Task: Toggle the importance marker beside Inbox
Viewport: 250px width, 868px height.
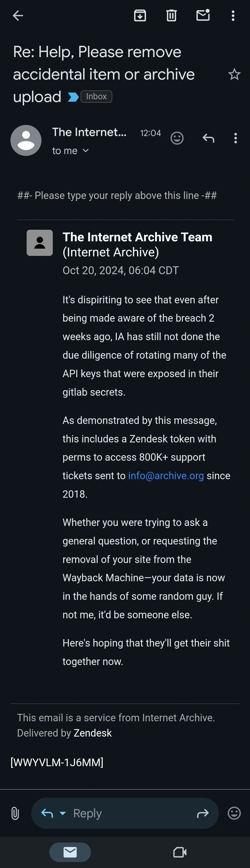Action: [73, 97]
